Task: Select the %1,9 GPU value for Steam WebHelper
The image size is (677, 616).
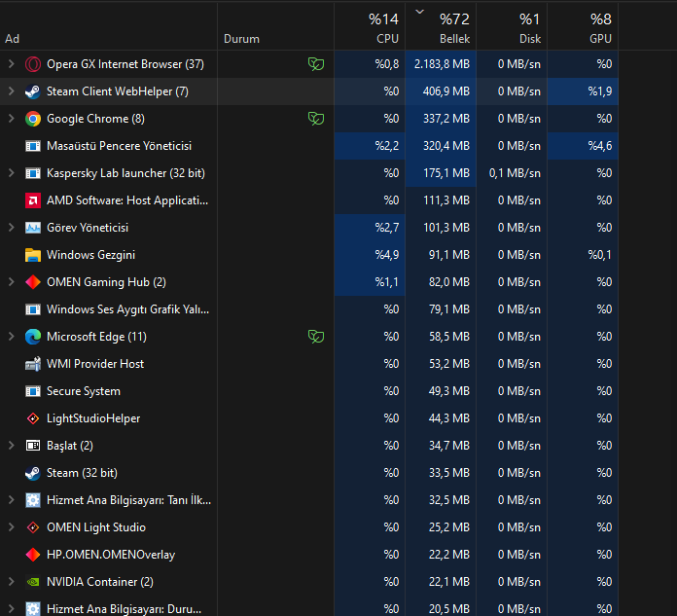Action: pyautogui.click(x=583, y=91)
